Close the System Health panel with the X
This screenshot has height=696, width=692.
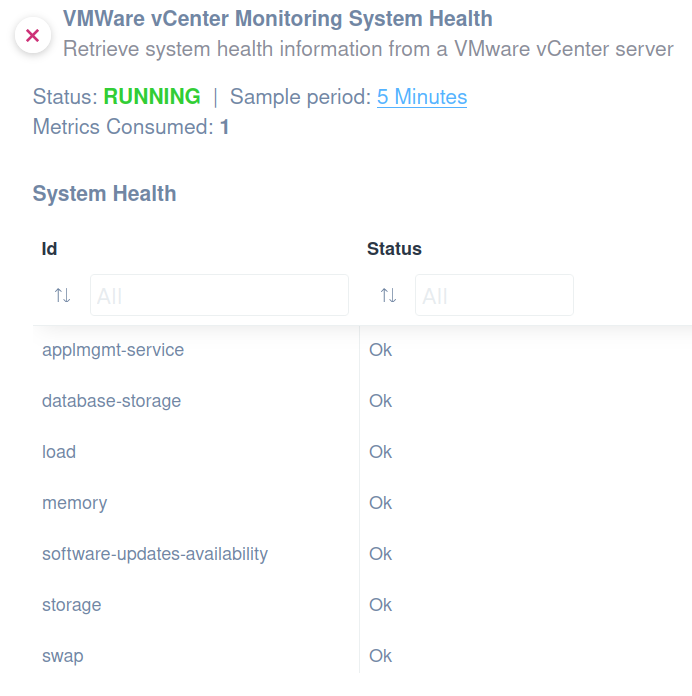pyautogui.click(x=33, y=35)
